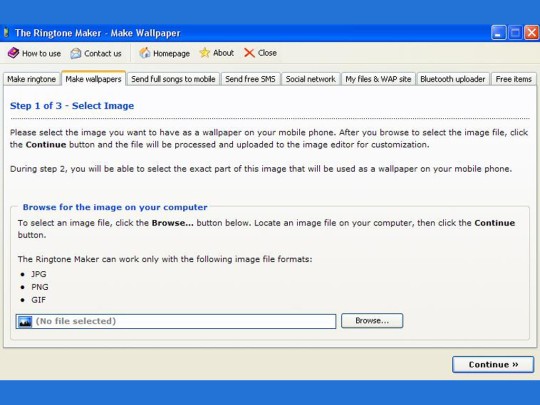This screenshot has width=540, height=405.
Task: Click the (No file selected) file field
Action: [176, 321]
